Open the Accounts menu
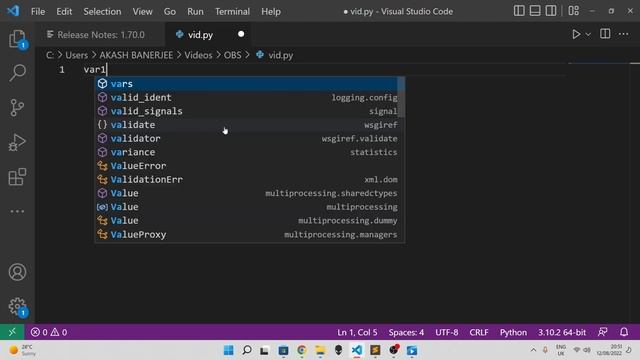640x360 pixels. (17, 272)
